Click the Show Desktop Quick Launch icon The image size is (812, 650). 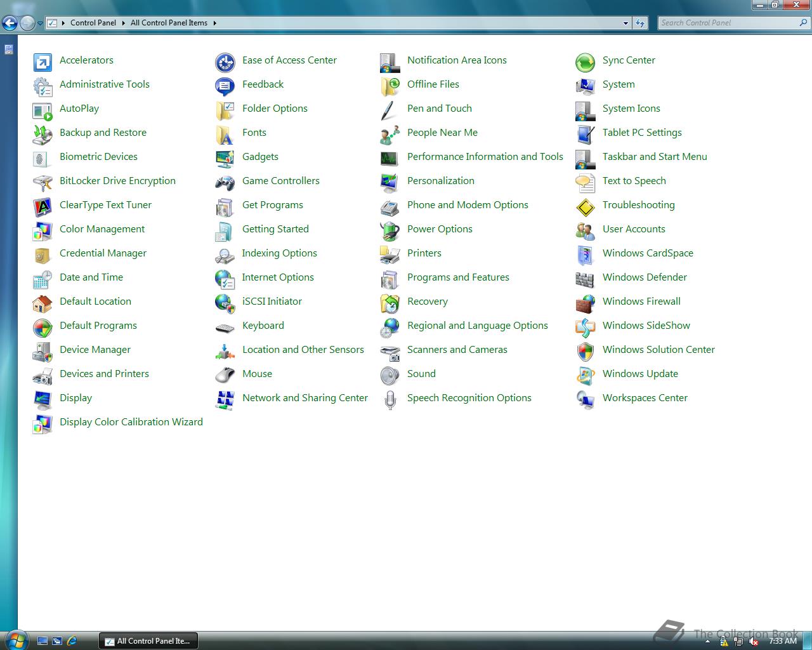(x=43, y=641)
